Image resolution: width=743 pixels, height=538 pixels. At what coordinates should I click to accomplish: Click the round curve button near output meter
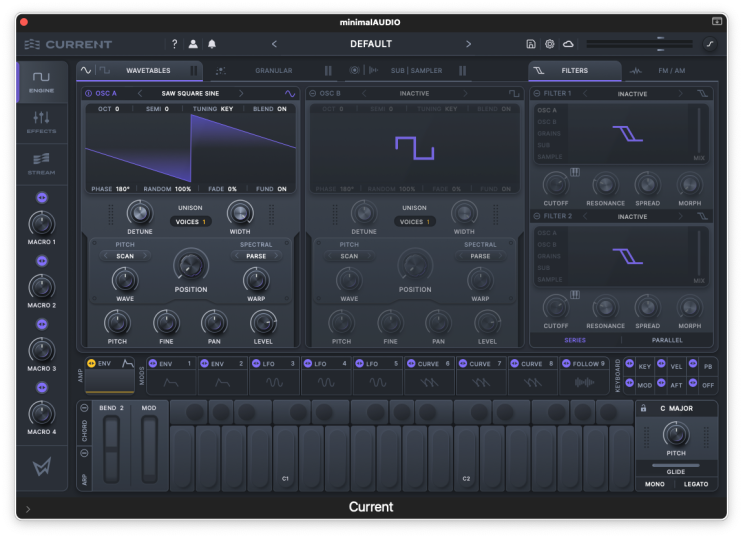pos(709,44)
